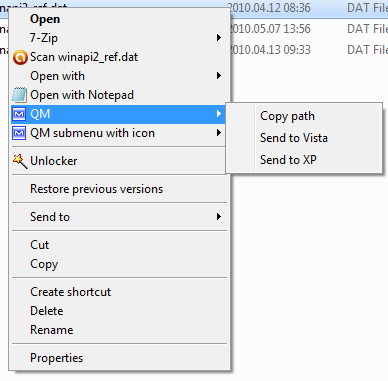Expand QM submenu with icon arrow

tap(219, 133)
